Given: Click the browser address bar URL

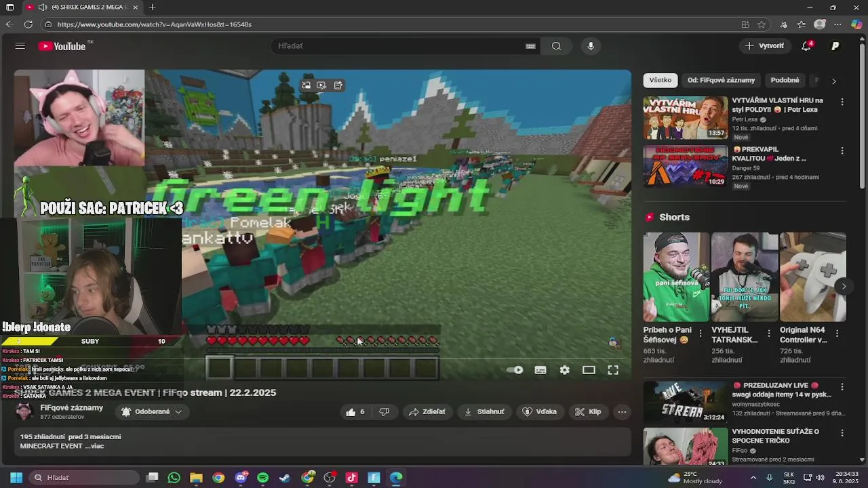Looking at the screenshot, I should click(155, 24).
